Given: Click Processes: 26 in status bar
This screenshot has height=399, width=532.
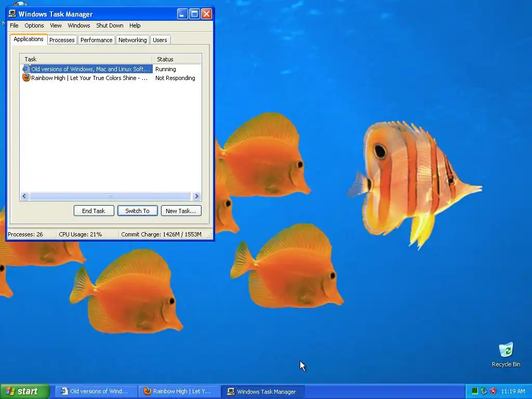Looking at the screenshot, I should [25, 234].
